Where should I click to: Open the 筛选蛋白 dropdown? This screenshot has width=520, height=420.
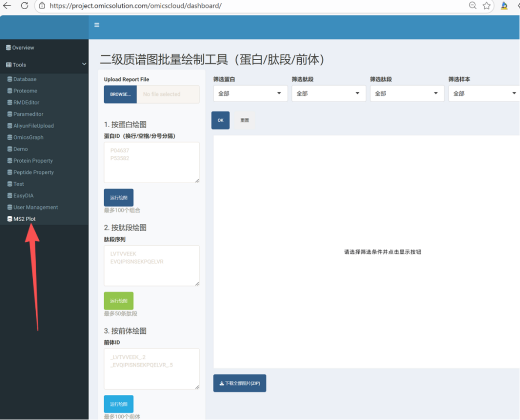click(x=250, y=93)
